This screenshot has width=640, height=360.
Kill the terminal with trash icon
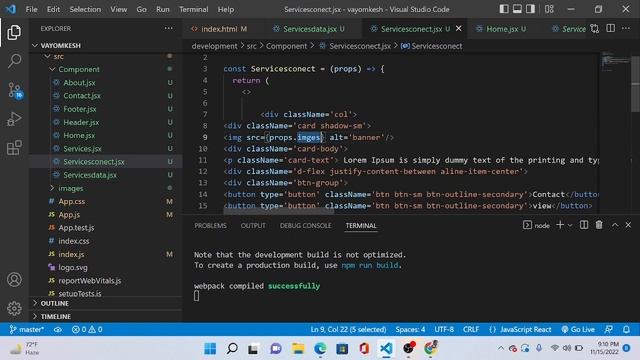point(599,225)
